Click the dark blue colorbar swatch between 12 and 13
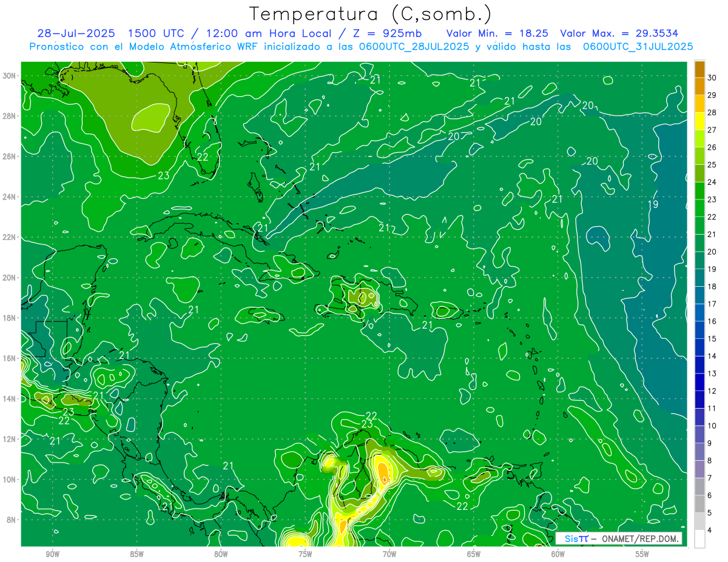Image resolution: width=728 pixels, height=562 pixels. coord(699,383)
